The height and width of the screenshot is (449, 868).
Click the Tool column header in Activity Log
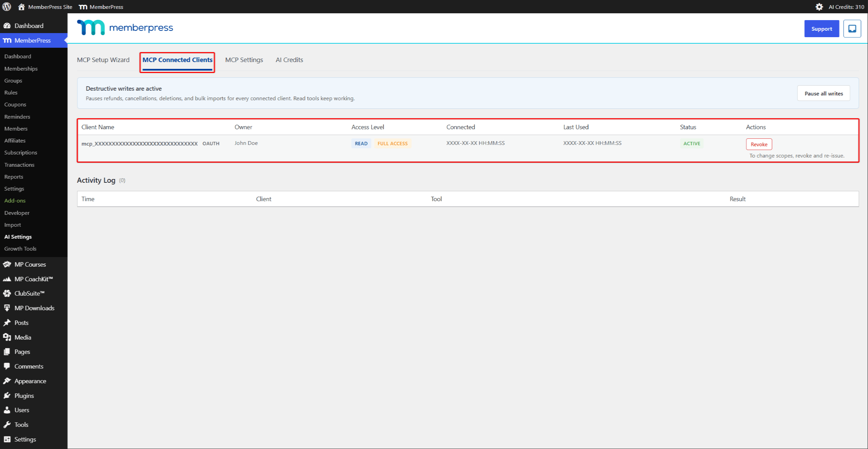436,199
